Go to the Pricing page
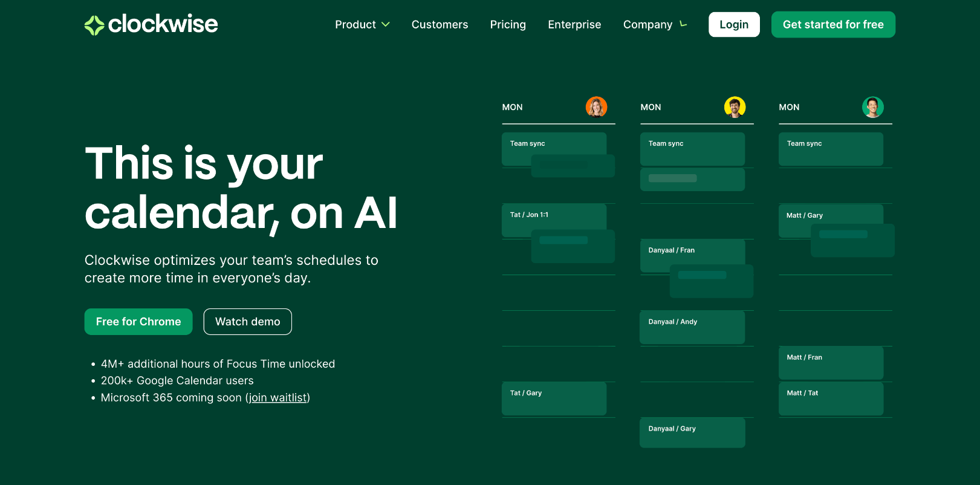The width and height of the screenshot is (980, 485). pos(508,25)
